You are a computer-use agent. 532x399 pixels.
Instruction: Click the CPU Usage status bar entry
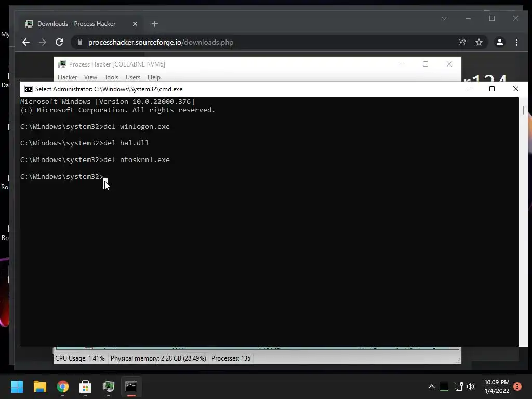click(x=80, y=358)
